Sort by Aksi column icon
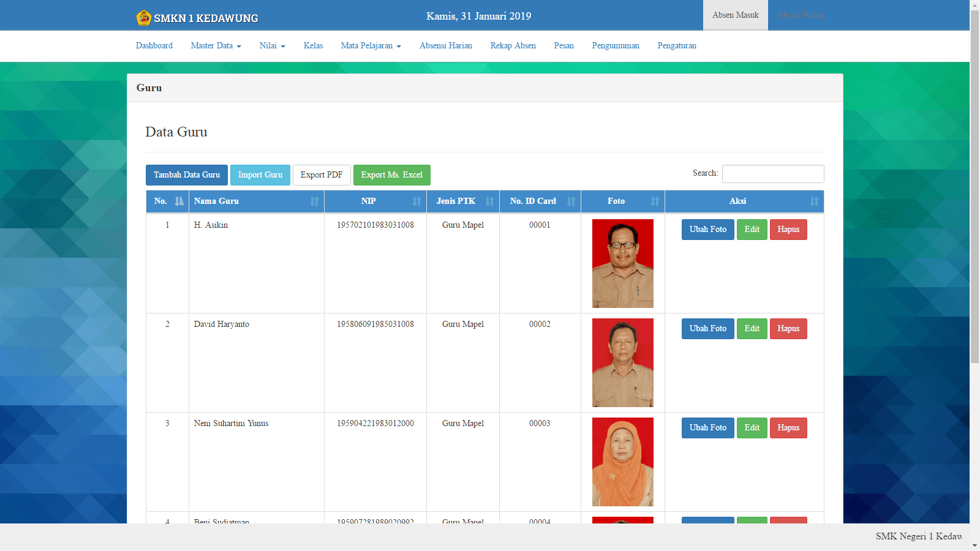Image resolution: width=980 pixels, height=551 pixels. pyautogui.click(x=814, y=201)
